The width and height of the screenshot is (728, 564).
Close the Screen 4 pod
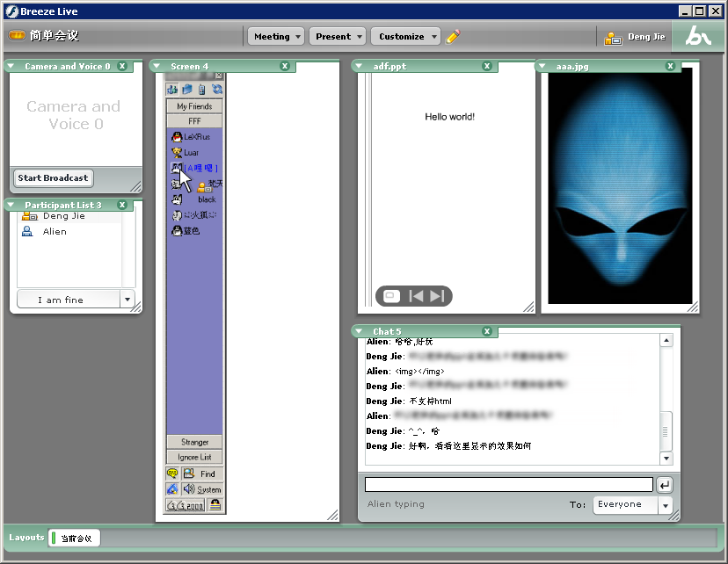(x=285, y=66)
